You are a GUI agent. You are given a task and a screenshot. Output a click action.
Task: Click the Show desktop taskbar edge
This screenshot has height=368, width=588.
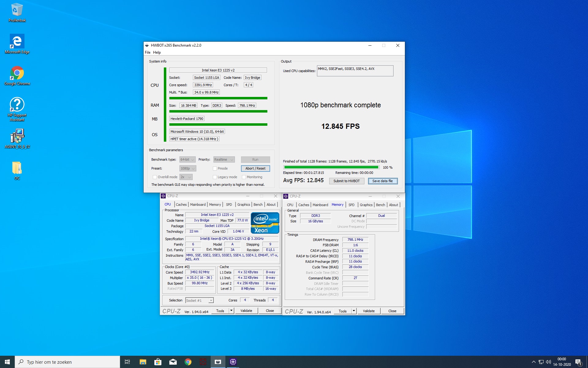(587, 362)
